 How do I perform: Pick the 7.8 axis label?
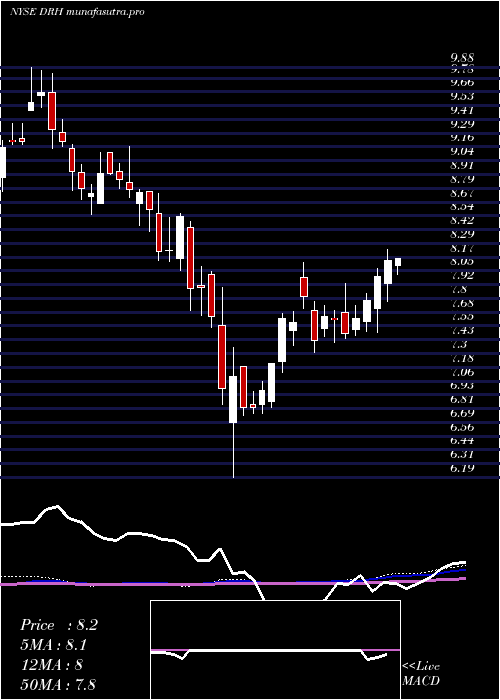tap(459, 289)
